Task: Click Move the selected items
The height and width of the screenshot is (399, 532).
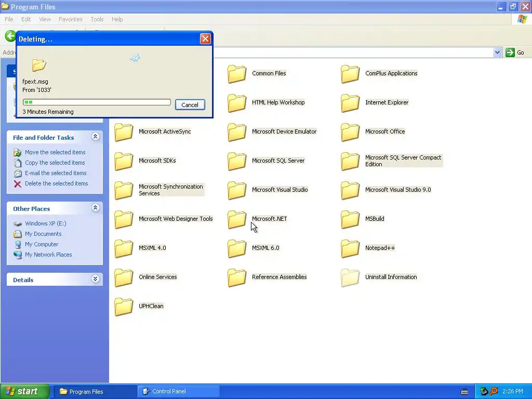Action: (55, 152)
